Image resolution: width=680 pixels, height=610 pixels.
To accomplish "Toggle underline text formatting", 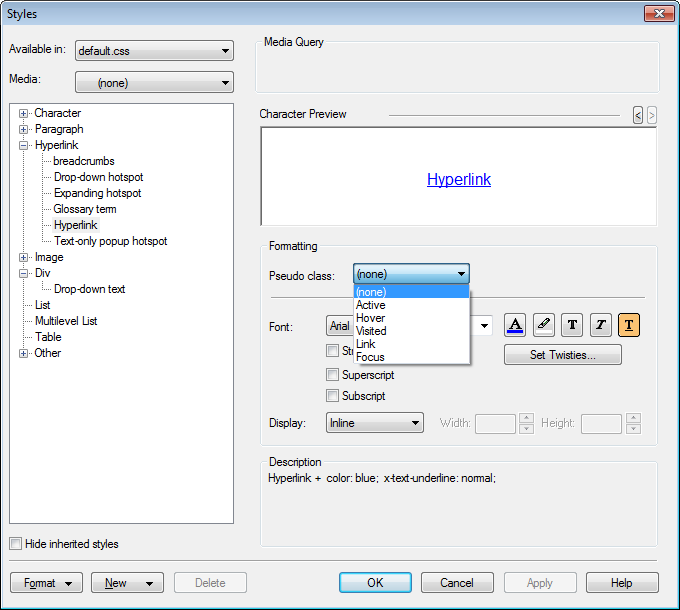I will click(629, 325).
